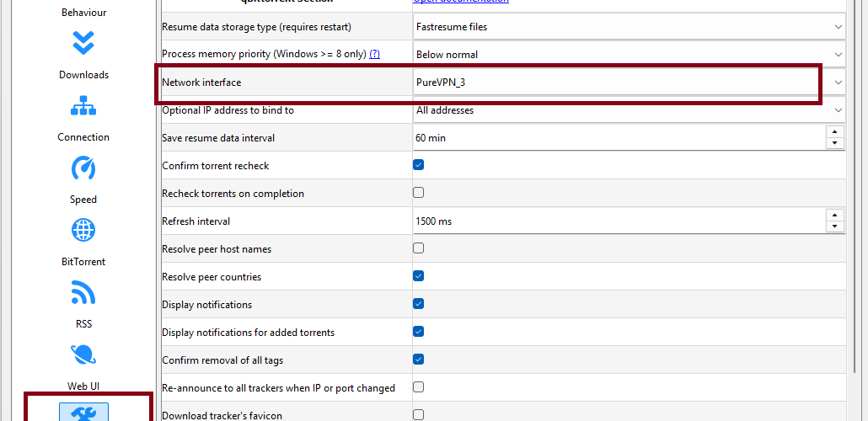Click the Refresh interval label
This screenshot has width=868, height=421.
tap(196, 221)
